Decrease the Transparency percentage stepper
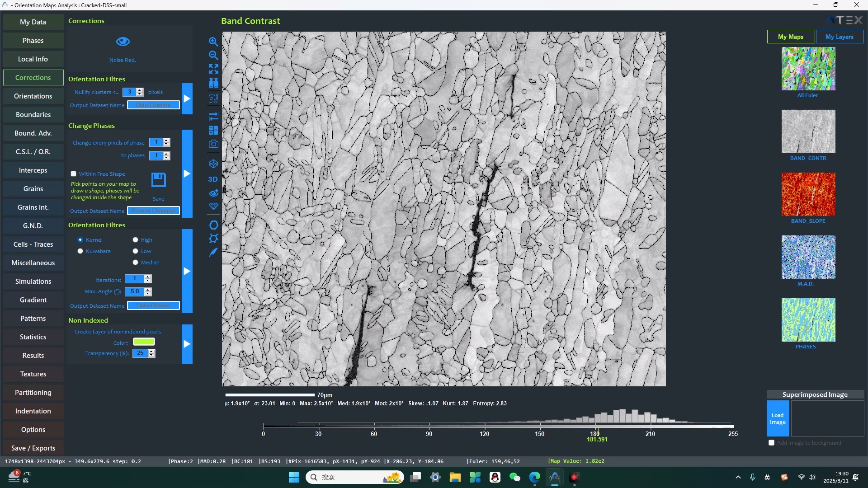This screenshot has width=868, height=488. tap(152, 356)
